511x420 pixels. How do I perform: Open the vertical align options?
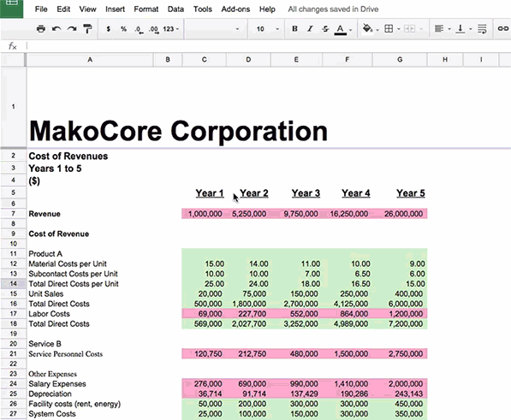tap(460, 29)
